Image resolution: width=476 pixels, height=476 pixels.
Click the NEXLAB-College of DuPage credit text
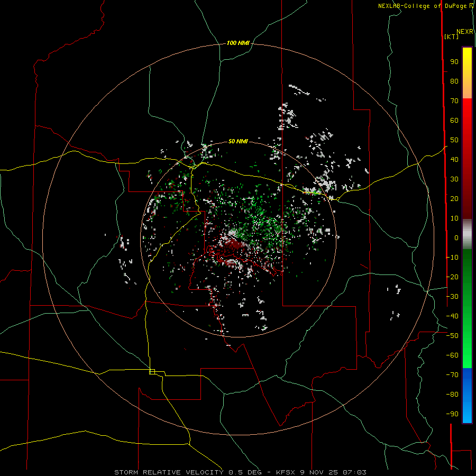pos(426,6)
